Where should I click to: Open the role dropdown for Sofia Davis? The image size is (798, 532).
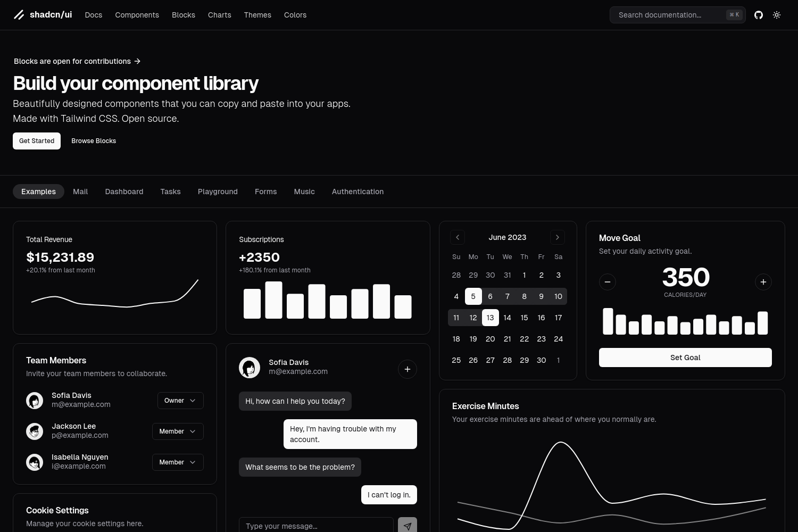point(180,400)
